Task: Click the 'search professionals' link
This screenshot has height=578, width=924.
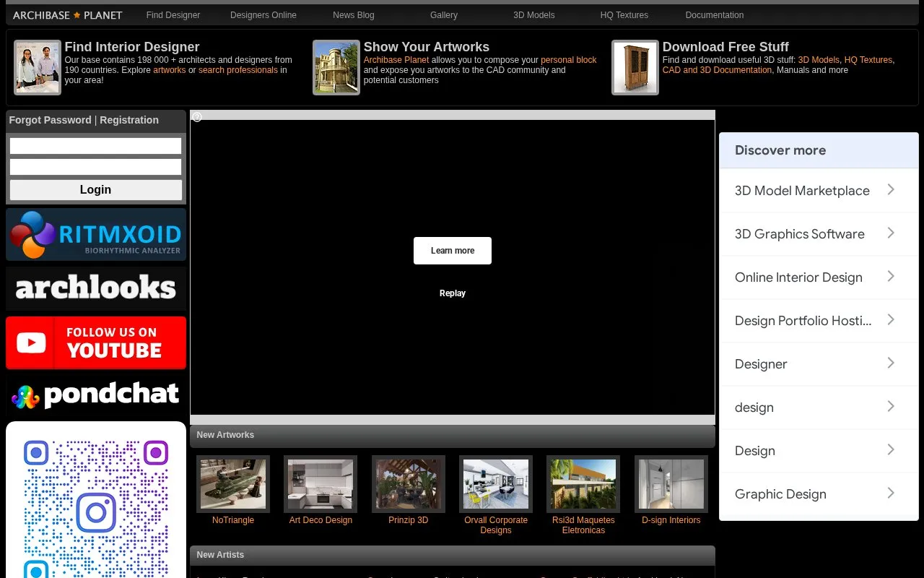Action: tap(238, 70)
